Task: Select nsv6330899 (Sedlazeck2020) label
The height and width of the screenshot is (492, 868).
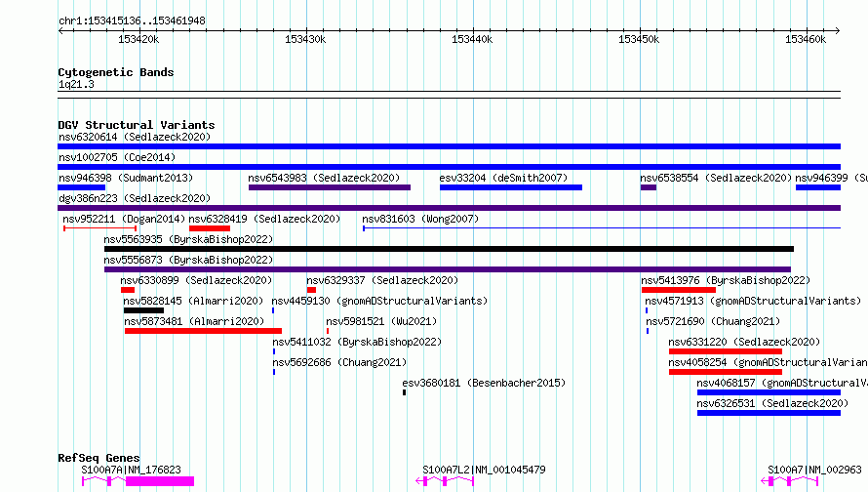Action: click(x=196, y=280)
